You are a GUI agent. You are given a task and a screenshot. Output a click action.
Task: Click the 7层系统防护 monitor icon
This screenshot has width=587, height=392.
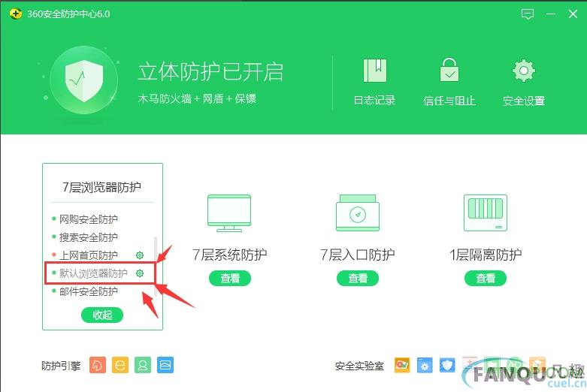pos(229,213)
